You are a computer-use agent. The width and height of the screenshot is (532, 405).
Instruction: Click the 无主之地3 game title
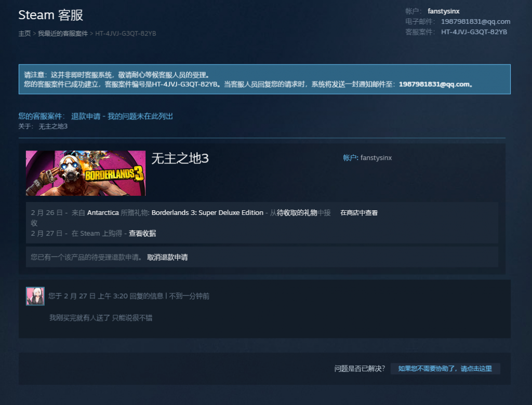point(180,158)
